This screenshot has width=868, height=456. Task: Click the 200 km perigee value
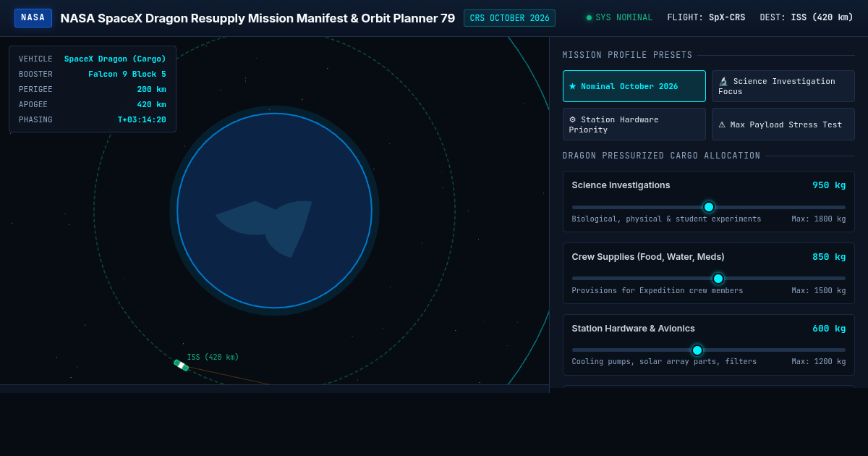[151, 90]
